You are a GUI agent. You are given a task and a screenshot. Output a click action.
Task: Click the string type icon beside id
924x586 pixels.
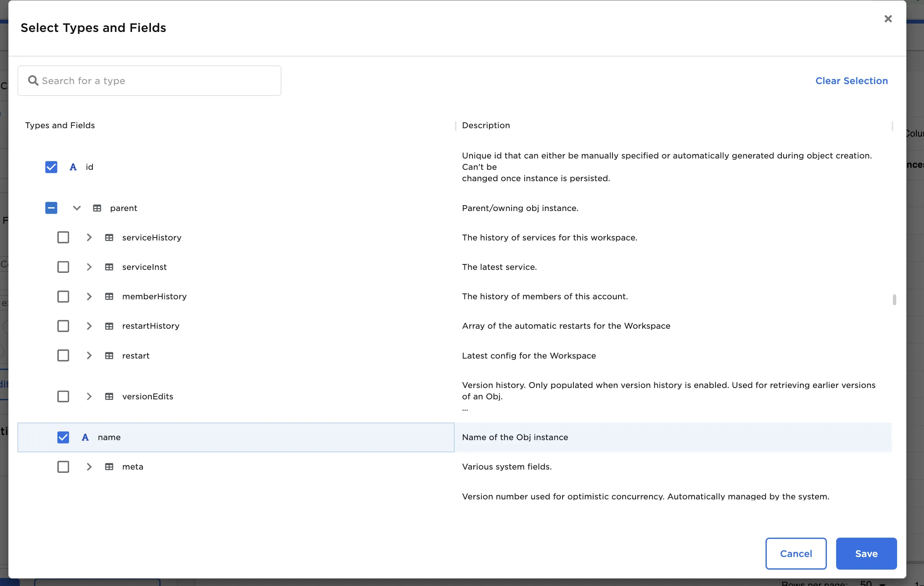pyautogui.click(x=73, y=167)
